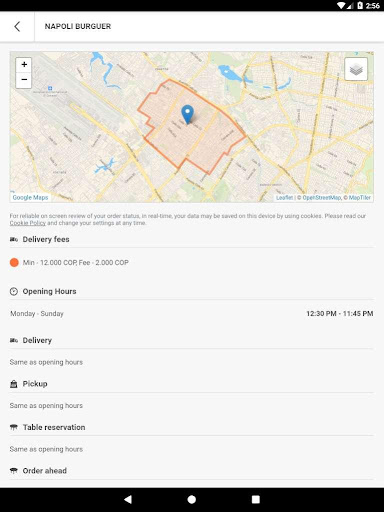Select the Delivery fees heading

(x=46, y=239)
